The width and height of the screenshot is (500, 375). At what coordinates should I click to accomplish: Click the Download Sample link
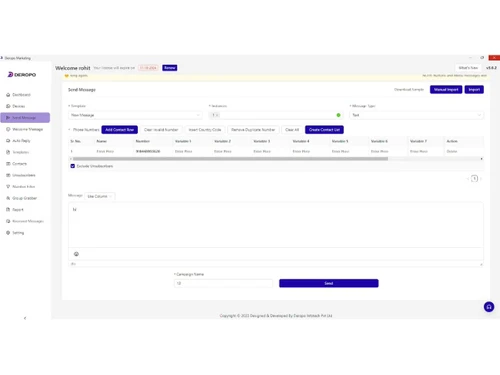click(409, 90)
